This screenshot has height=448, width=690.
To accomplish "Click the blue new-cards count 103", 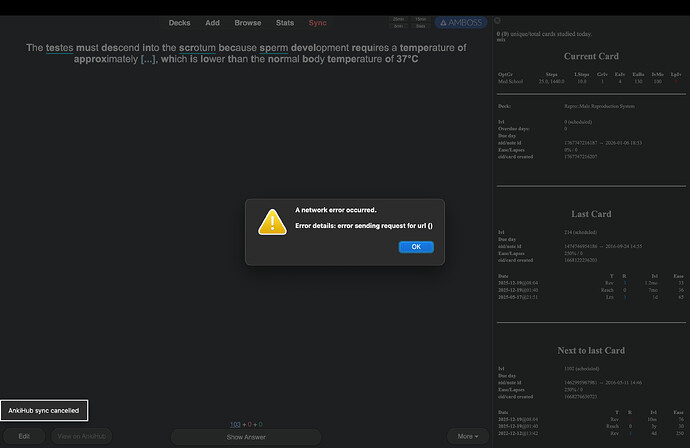I will pyautogui.click(x=236, y=425).
